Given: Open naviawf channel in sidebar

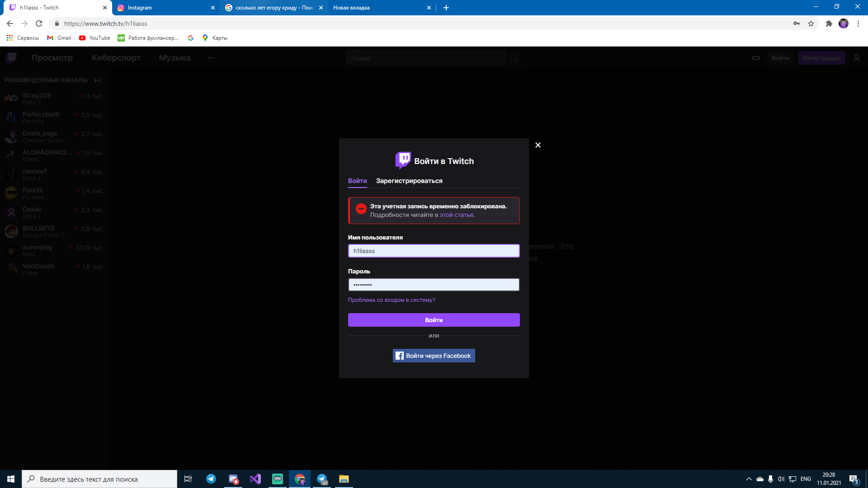Looking at the screenshot, I should point(54,174).
